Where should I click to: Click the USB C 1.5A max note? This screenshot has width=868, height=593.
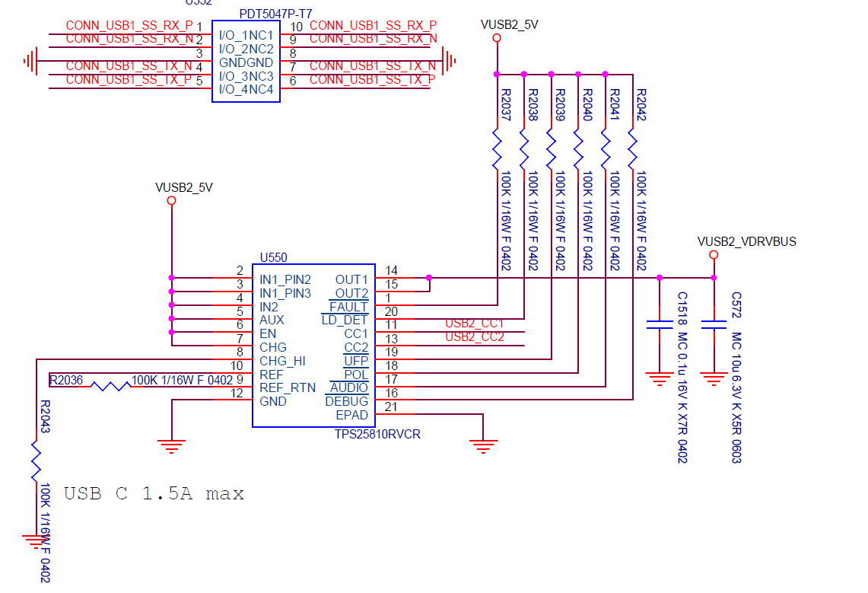pyautogui.click(x=154, y=493)
